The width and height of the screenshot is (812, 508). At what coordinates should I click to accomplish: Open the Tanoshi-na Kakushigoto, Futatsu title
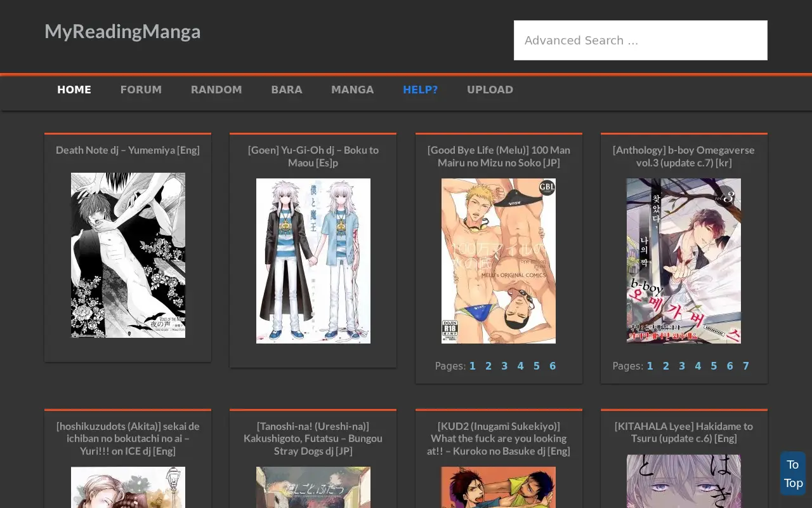(x=313, y=438)
